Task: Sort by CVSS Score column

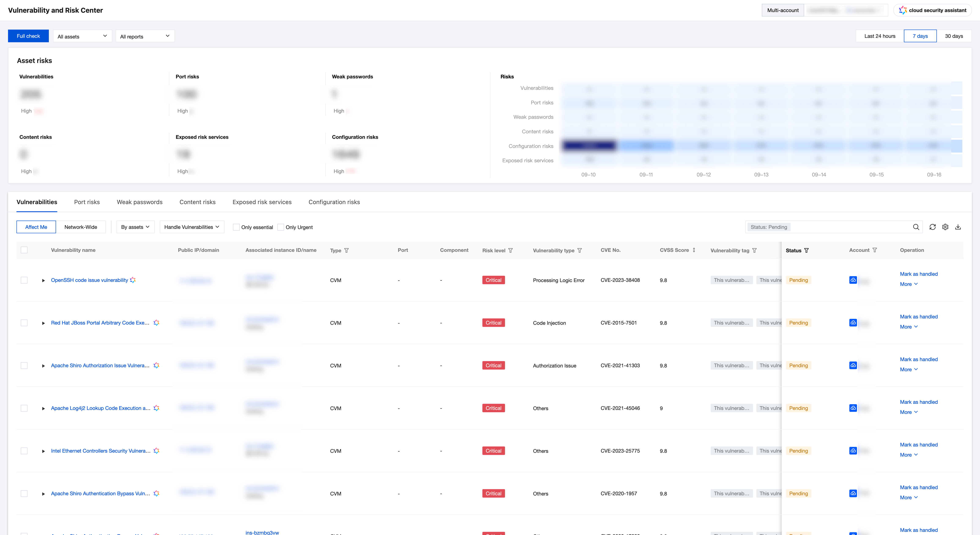Action: coord(694,250)
